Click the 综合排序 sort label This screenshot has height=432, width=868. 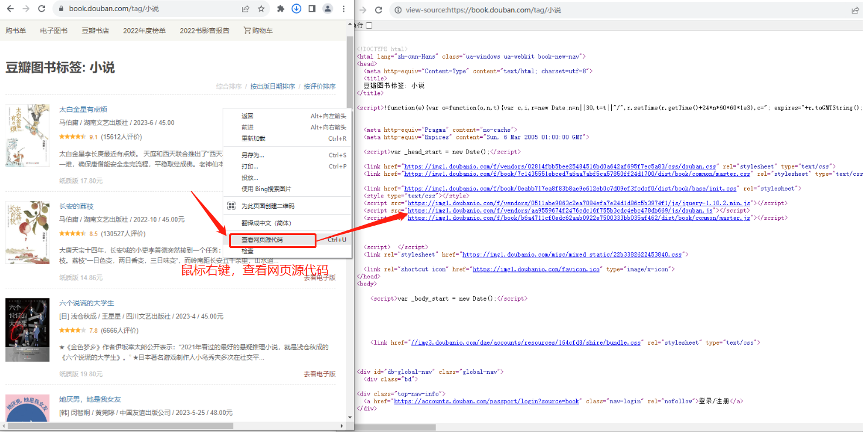click(x=229, y=86)
